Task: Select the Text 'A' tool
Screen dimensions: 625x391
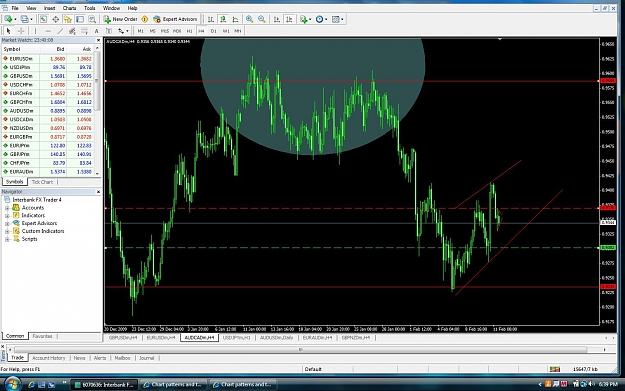Action: pos(96,31)
